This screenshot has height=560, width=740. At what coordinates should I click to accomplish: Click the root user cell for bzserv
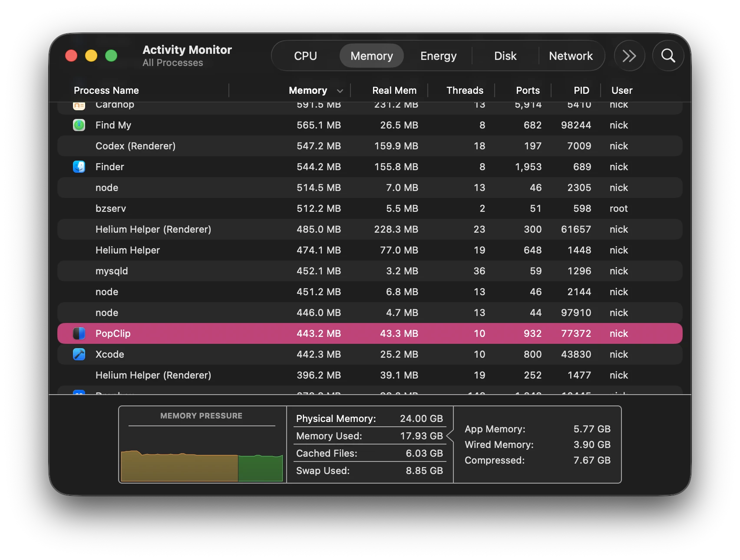click(618, 208)
